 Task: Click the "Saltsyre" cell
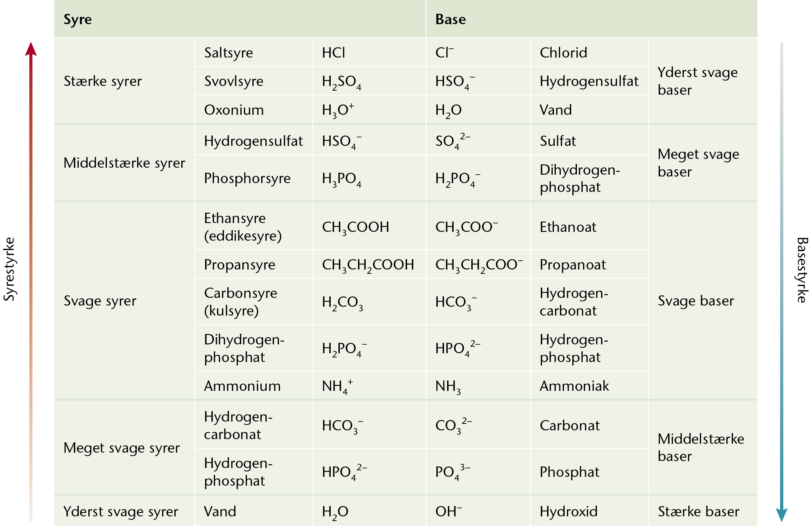coord(229,53)
